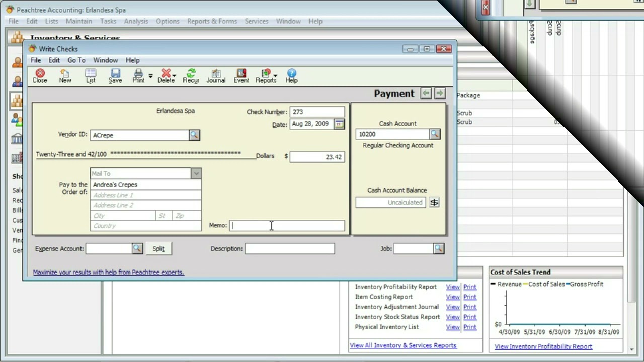Viewport: 644px width, 362px height.
Task: Expand the Delete button dropdown arrow
Action: pos(174,76)
